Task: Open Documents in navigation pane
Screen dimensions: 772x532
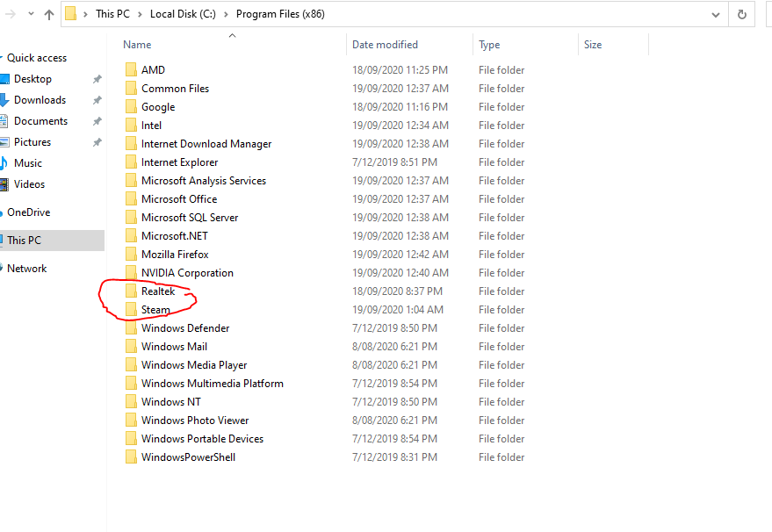Action: click(x=41, y=121)
